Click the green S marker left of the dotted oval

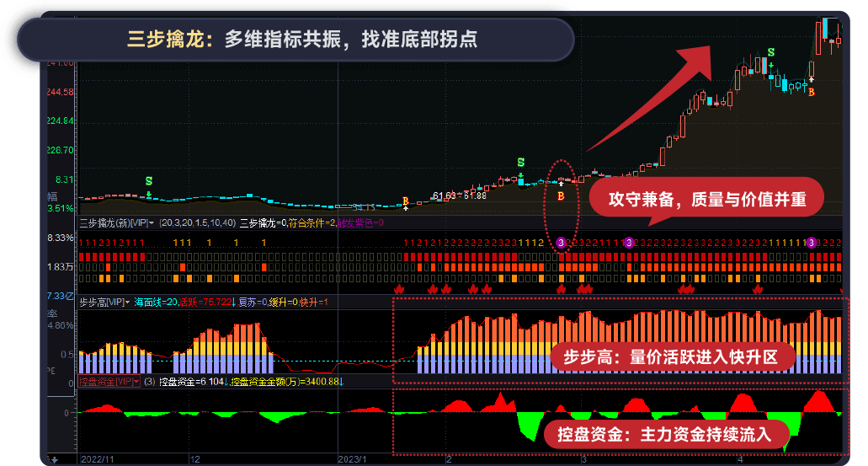coord(520,163)
